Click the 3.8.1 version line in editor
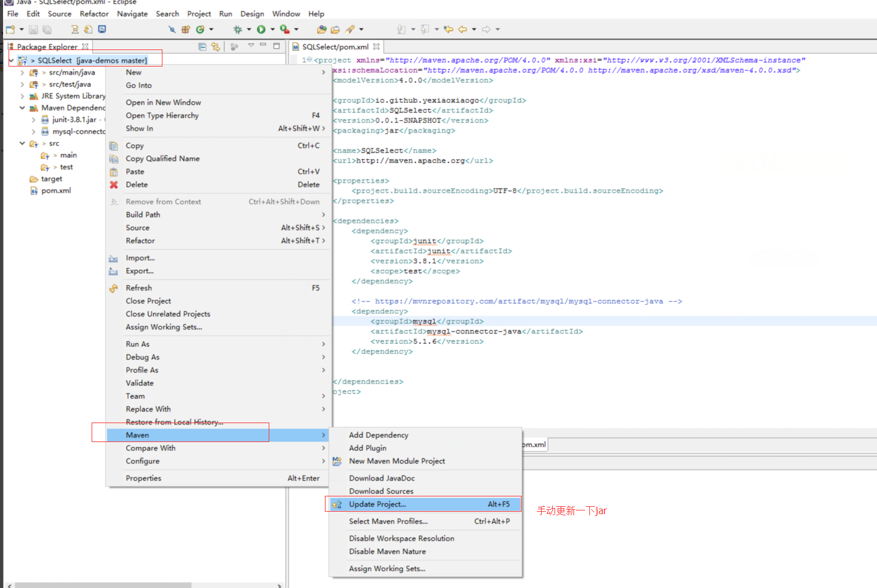This screenshot has height=588, width=877. pyautogui.click(x=427, y=261)
